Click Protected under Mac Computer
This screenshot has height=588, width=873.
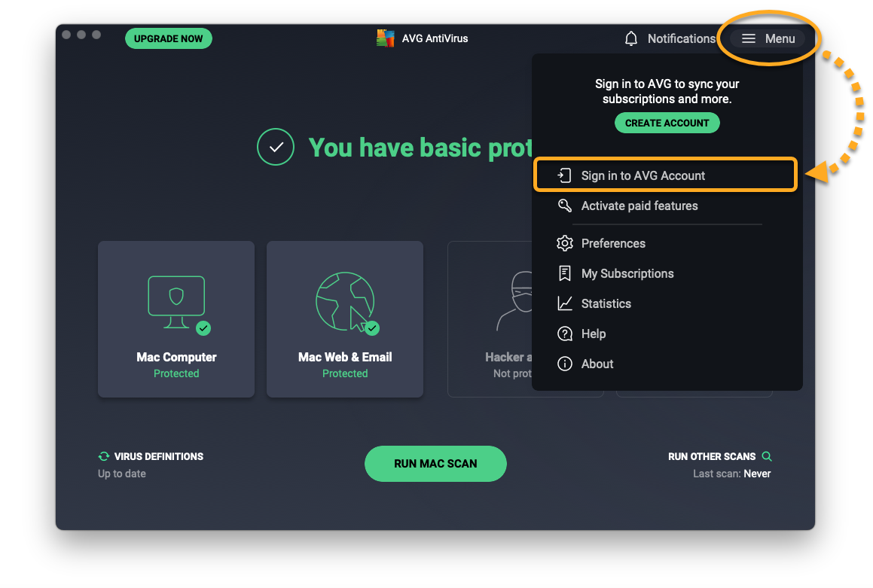pos(176,373)
